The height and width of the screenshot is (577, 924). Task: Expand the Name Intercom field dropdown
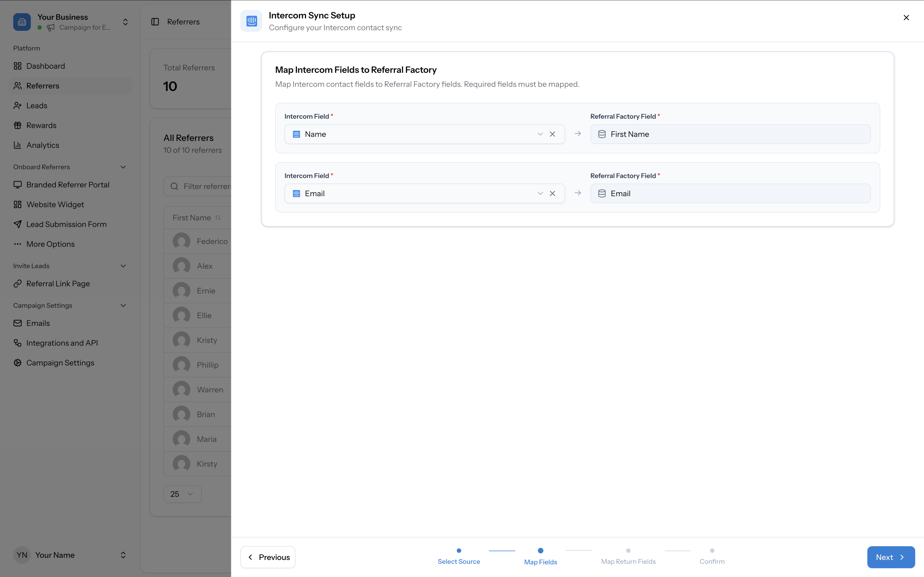click(540, 134)
